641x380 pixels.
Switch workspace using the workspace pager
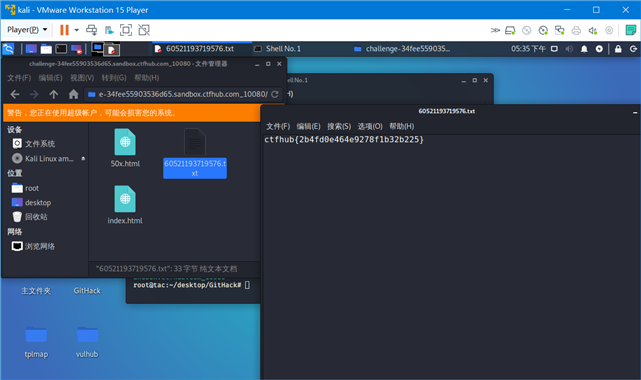[x=105, y=49]
